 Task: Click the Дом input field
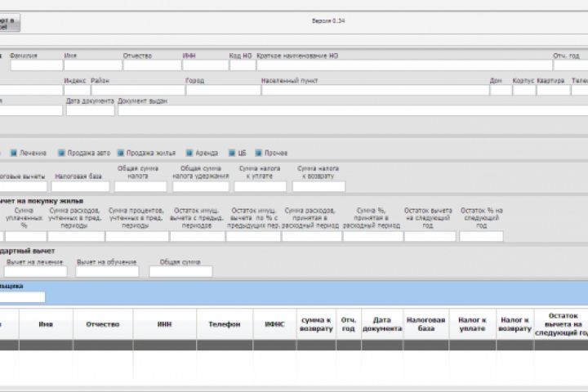coord(501,90)
